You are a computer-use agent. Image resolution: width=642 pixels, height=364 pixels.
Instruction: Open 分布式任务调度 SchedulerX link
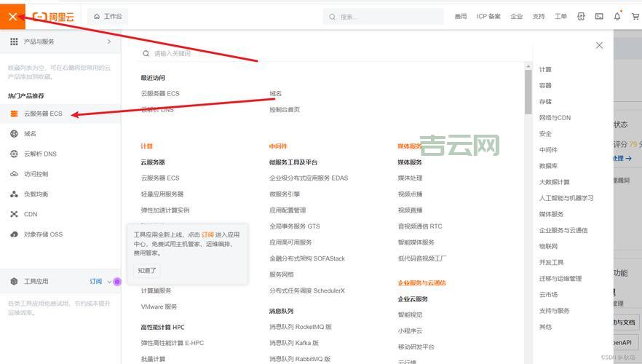[x=307, y=290]
